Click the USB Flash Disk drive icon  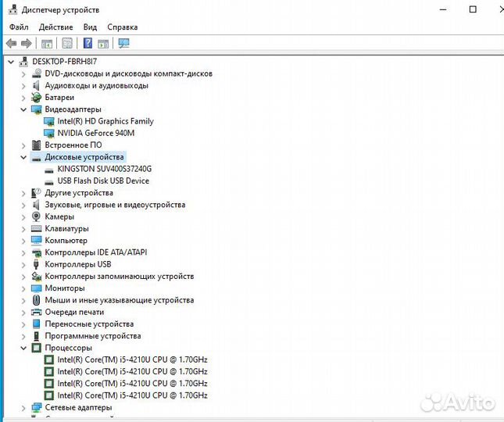coord(49,181)
